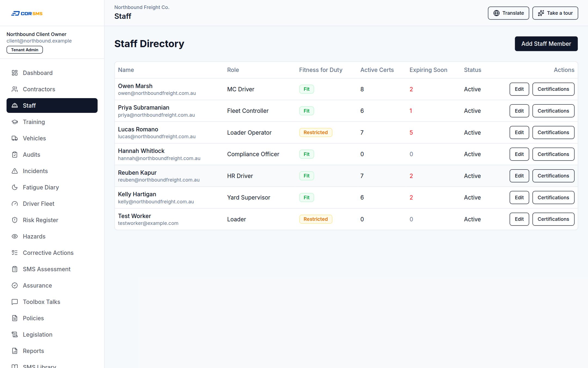Open Fatigue Diary moon icon
The width and height of the screenshot is (588, 368).
tap(15, 187)
